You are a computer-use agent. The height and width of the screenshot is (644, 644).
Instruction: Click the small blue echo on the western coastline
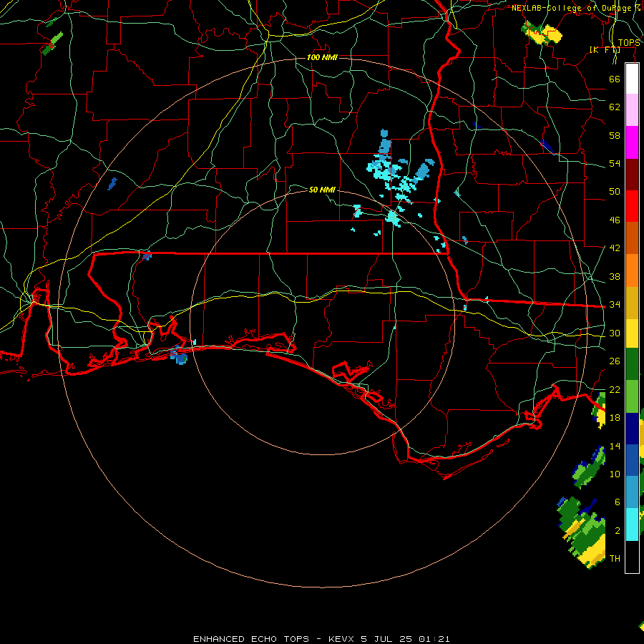(x=179, y=356)
